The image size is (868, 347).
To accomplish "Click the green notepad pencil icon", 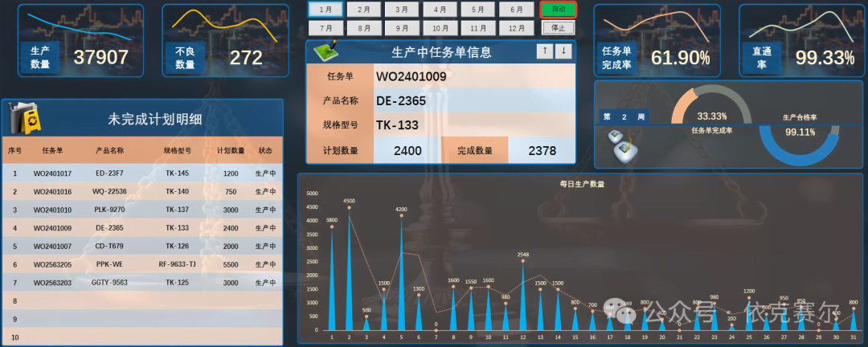I will point(325,51).
